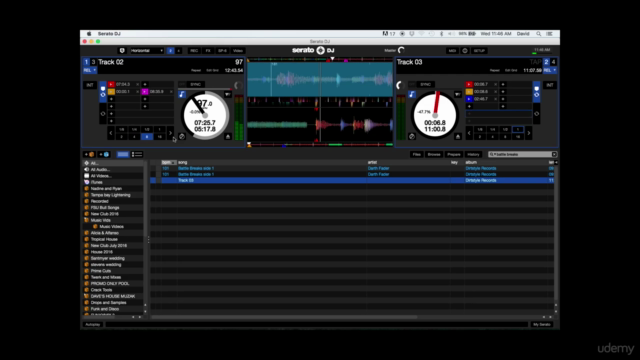The height and width of the screenshot is (360, 640).
Task: Click the loops tab icon on left deck
Action: [103, 114]
